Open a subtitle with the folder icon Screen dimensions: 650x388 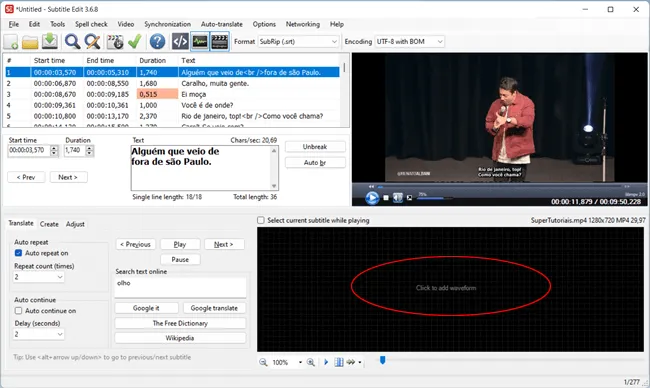point(30,41)
